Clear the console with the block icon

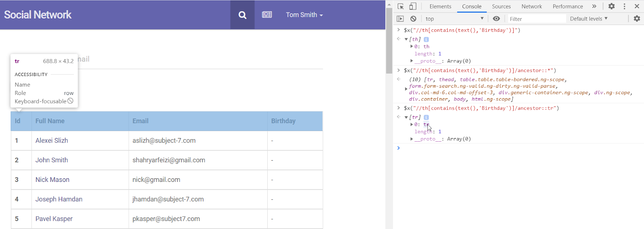413,19
